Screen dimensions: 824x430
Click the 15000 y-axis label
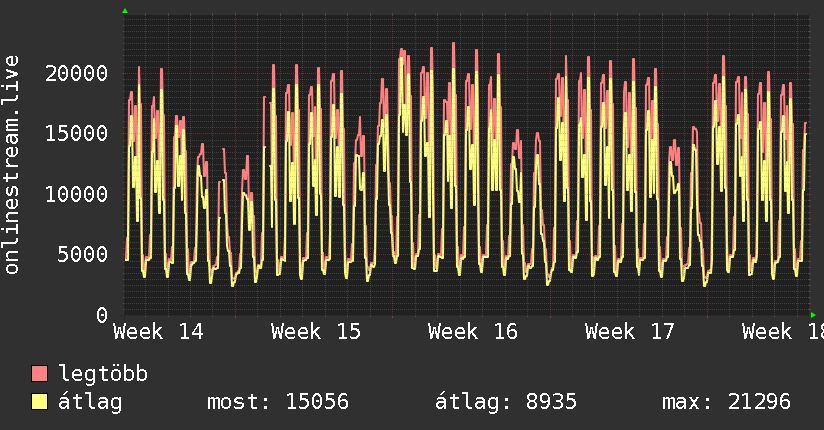[76, 134]
